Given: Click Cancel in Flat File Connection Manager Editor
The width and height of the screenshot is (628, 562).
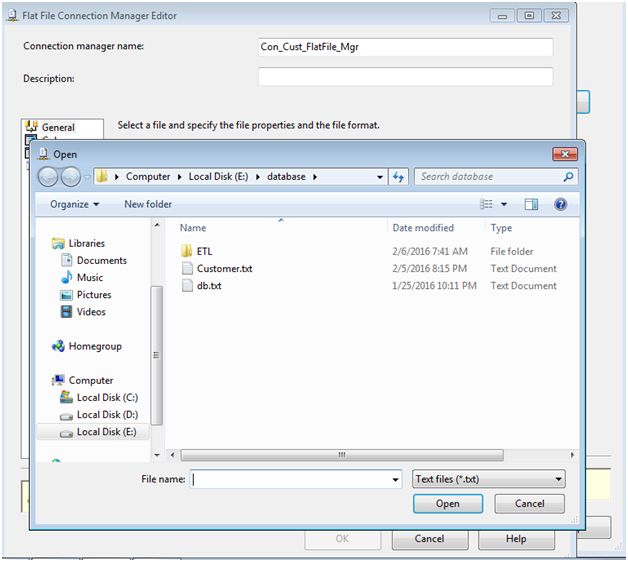Looking at the screenshot, I should click(x=429, y=539).
